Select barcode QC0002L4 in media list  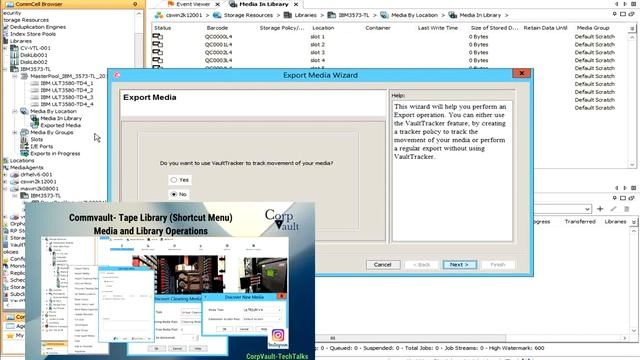(218, 53)
